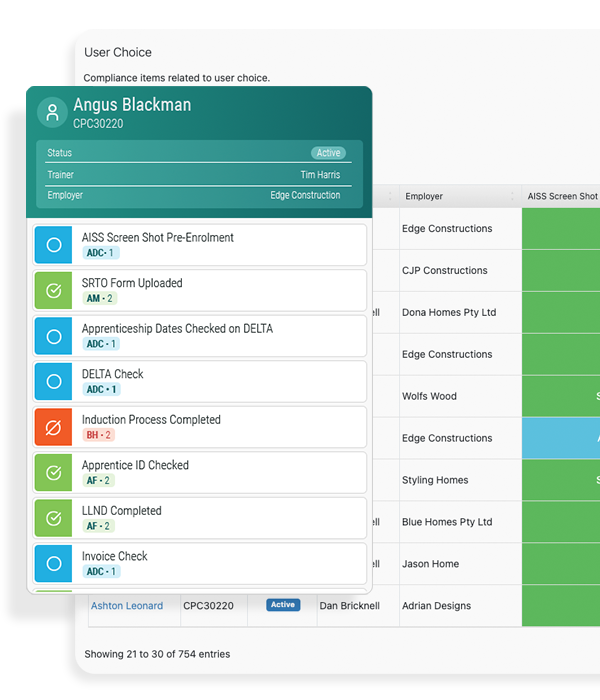Screen dimensions: 600x700
Task: Expand the AISS Screen Shot column header
Action: pos(562,197)
